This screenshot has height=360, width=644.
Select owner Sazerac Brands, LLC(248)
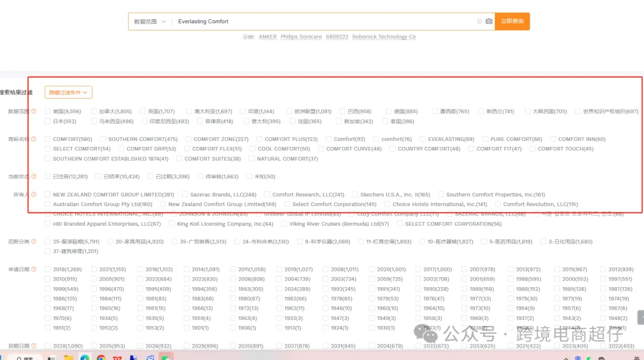click(185, 195)
